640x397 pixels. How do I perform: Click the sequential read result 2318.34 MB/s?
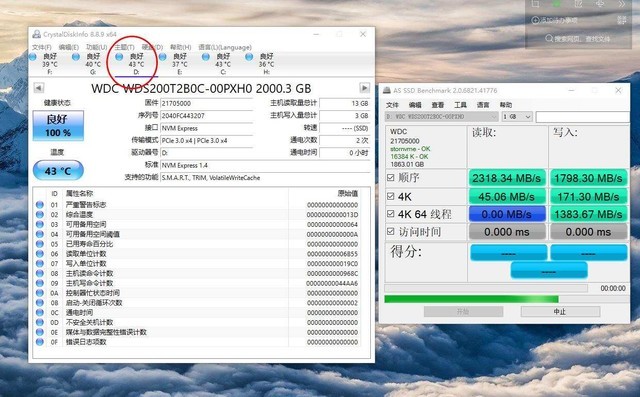pos(507,178)
